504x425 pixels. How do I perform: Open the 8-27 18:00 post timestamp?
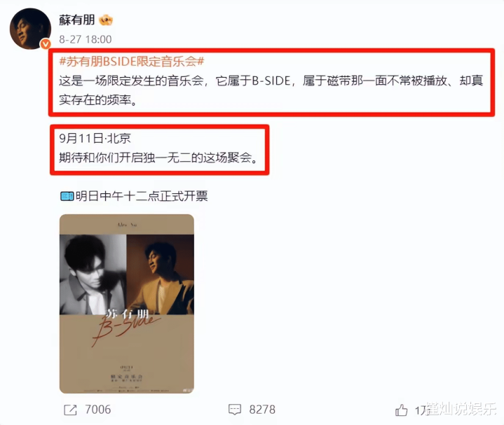[86, 39]
